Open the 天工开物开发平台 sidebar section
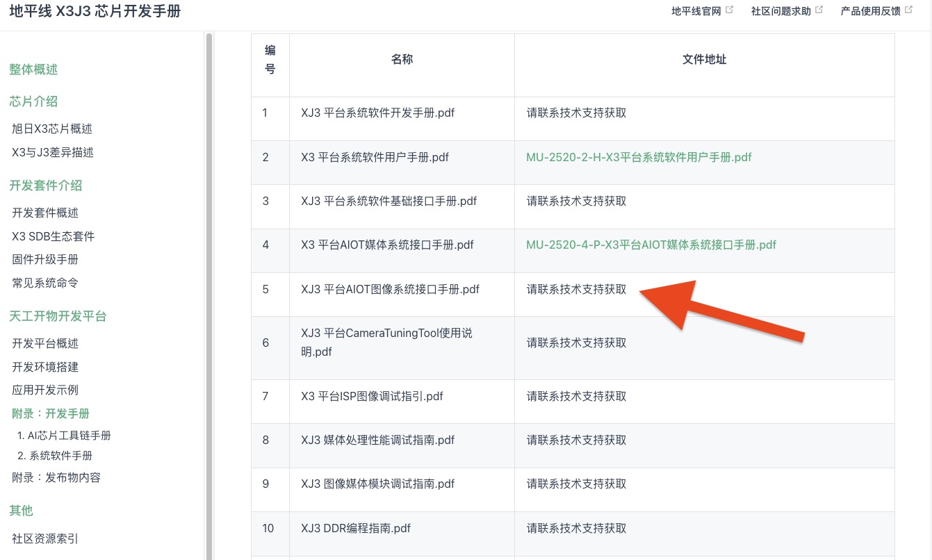The height and width of the screenshot is (560, 932). (x=58, y=316)
